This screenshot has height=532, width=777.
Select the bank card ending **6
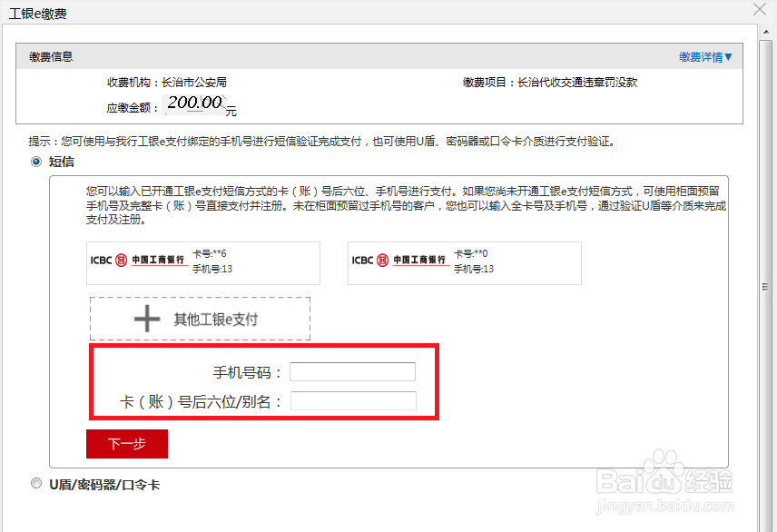pyautogui.click(x=202, y=262)
